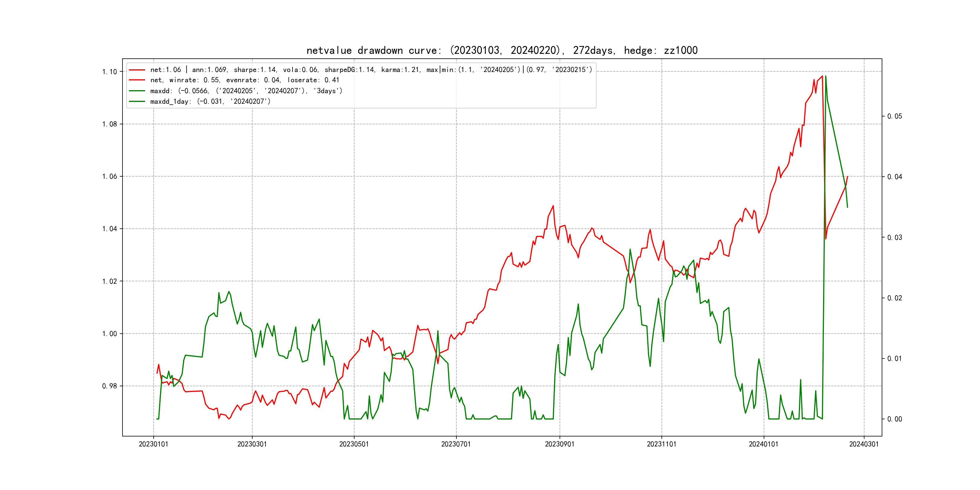Click the 1.10 left axis label
The image size is (980, 490).
109,72
